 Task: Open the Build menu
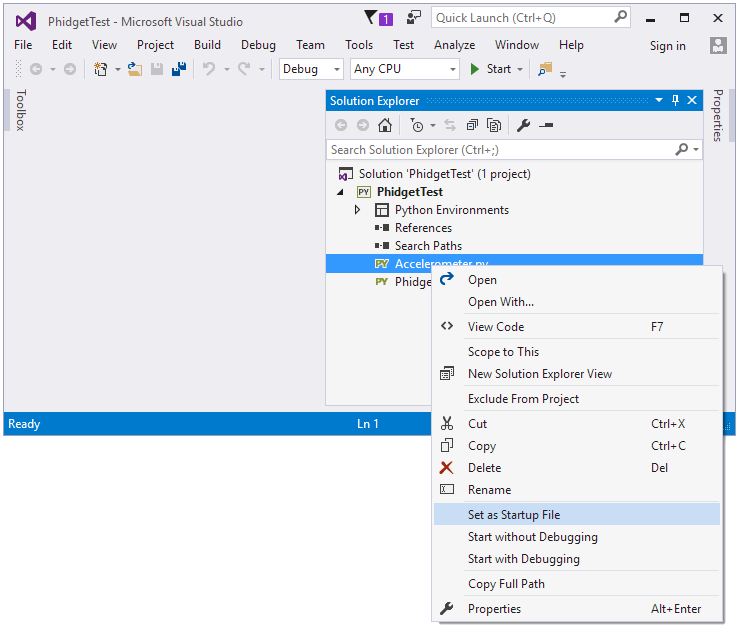[x=207, y=45]
